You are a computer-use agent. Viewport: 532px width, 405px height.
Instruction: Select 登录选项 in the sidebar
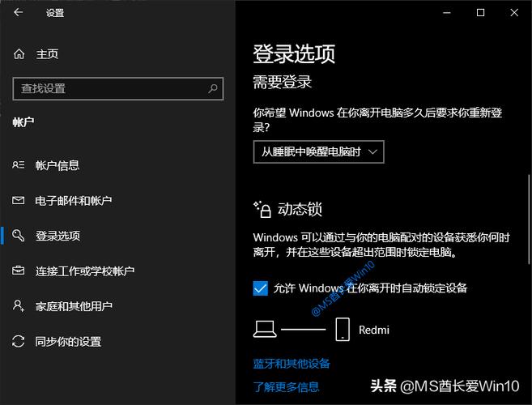point(58,236)
